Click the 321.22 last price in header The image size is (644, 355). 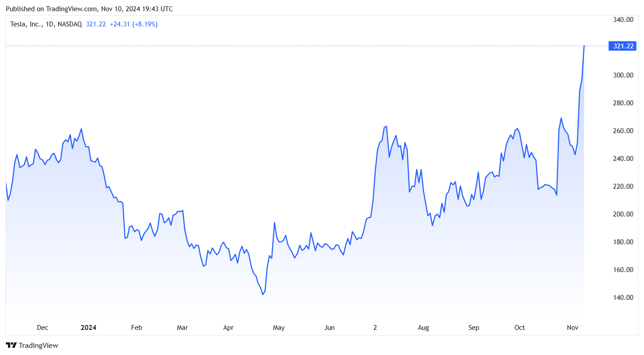(x=96, y=24)
